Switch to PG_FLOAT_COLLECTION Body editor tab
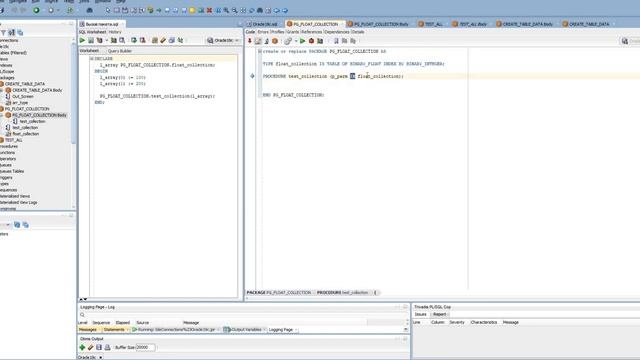This screenshot has height=360, width=640. coord(378,24)
